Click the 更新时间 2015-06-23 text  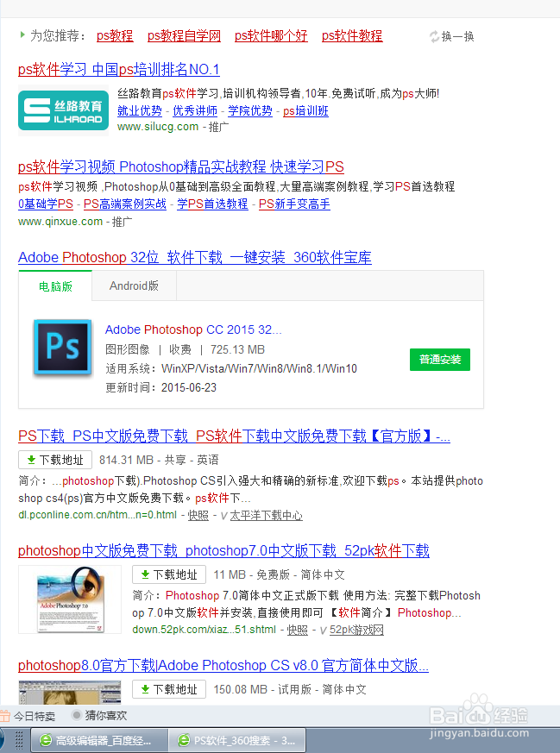pos(160,387)
